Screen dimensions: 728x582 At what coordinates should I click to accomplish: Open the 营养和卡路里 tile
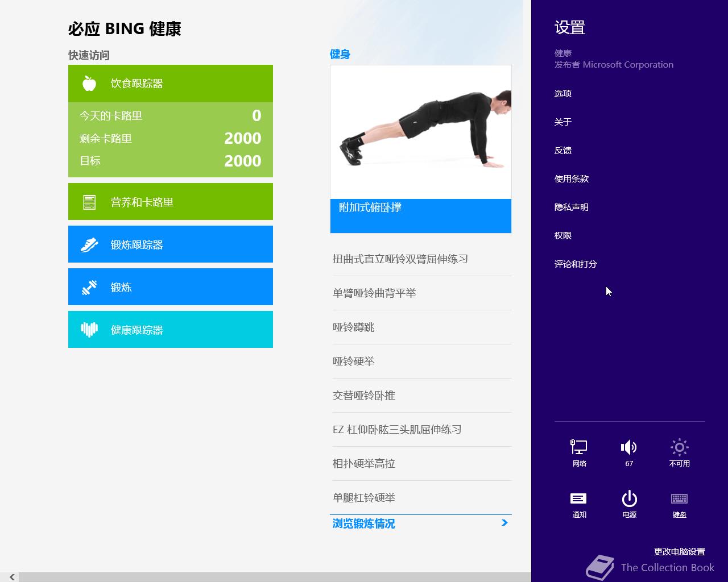pos(171,202)
